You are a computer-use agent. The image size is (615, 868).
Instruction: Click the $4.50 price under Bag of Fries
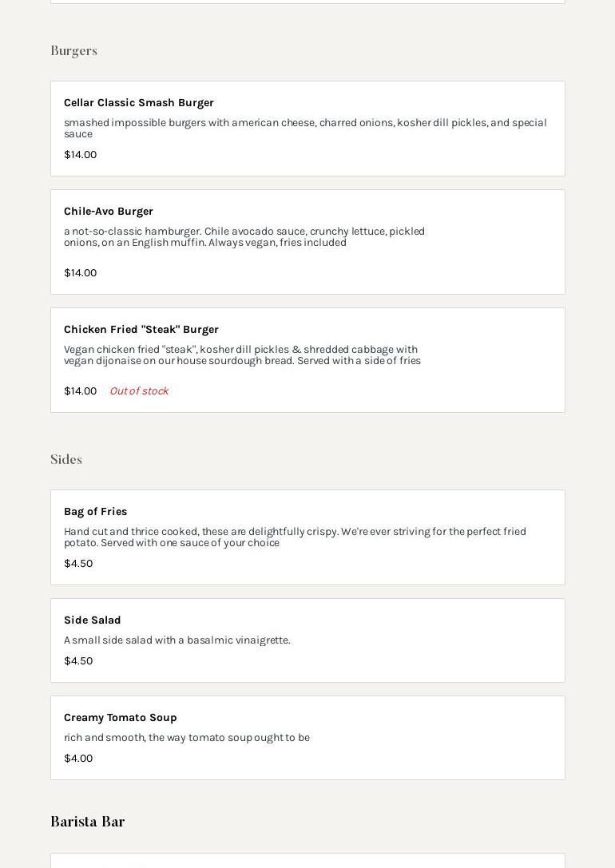[x=78, y=564]
